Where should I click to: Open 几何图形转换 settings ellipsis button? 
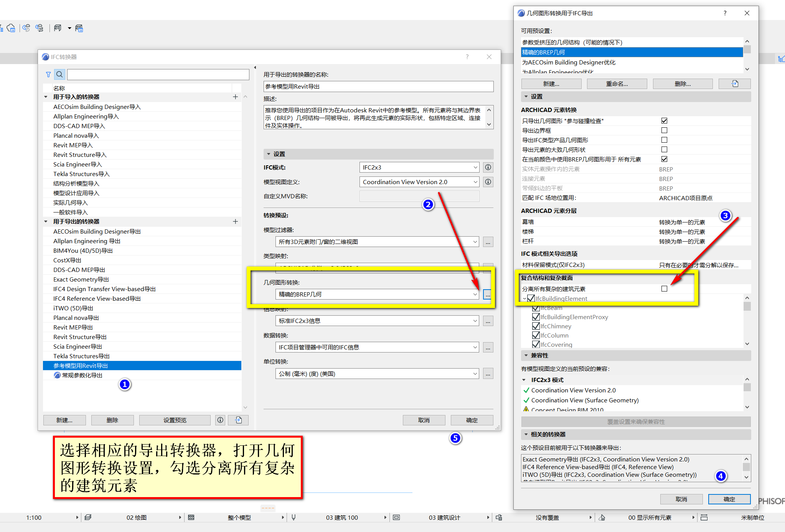tap(487, 294)
